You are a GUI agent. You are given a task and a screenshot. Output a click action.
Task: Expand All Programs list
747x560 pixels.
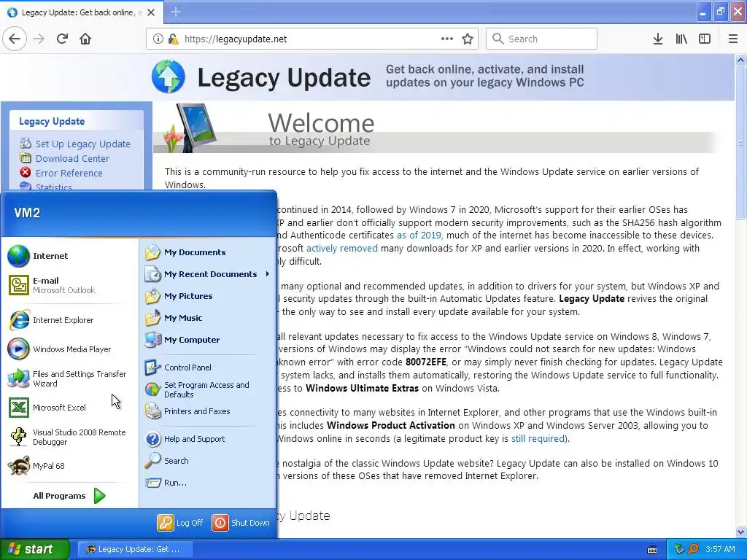tap(69, 496)
